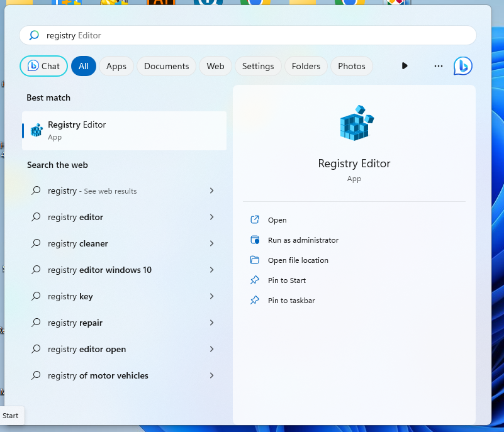This screenshot has width=504, height=432.
Task: Click inside the search text field
Action: point(247,35)
